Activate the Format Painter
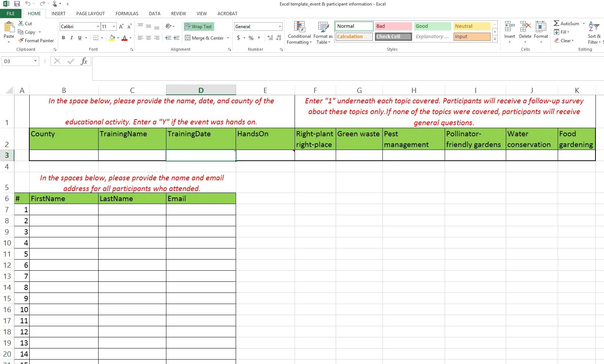The image size is (604, 364). [36, 41]
